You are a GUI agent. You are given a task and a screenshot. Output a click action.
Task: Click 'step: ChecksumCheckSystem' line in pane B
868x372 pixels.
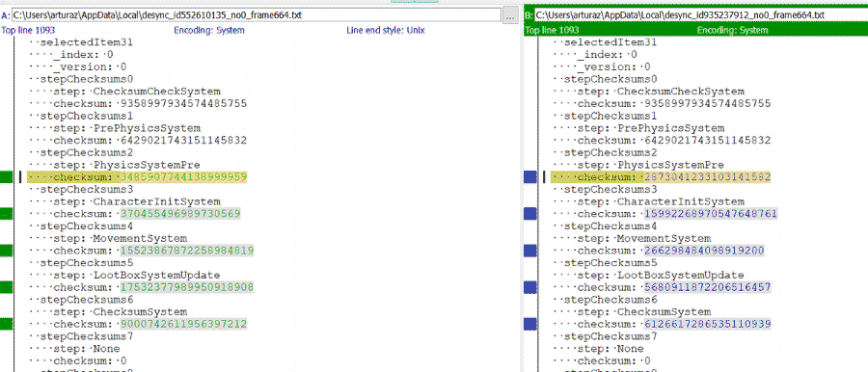click(x=660, y=92)
